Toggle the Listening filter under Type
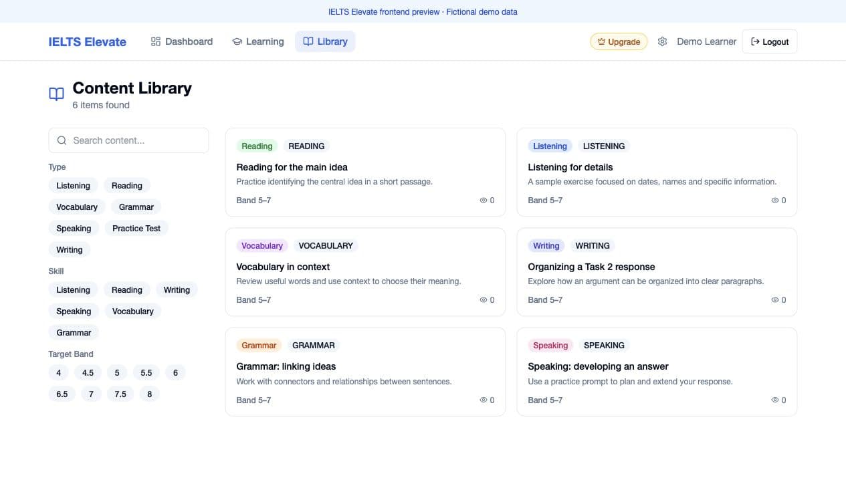The height and width of the screenshot is (504, 846). [74, 186]
